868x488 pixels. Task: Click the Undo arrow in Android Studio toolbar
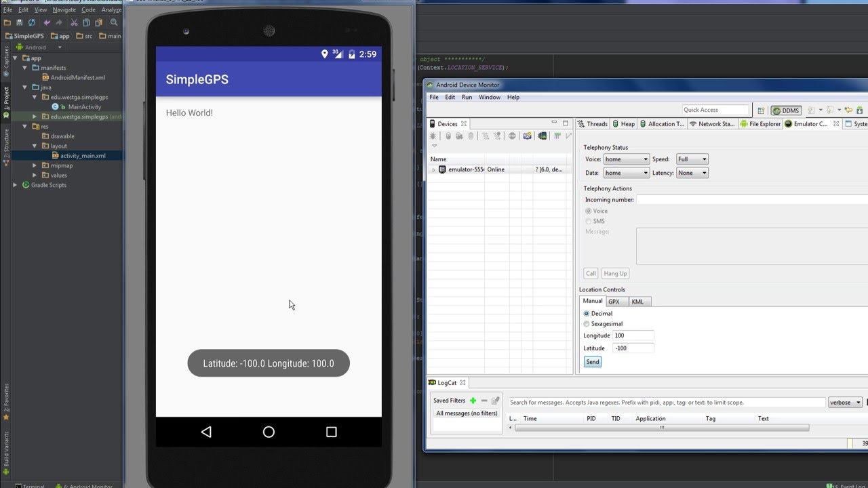click(x=47, y=22)
